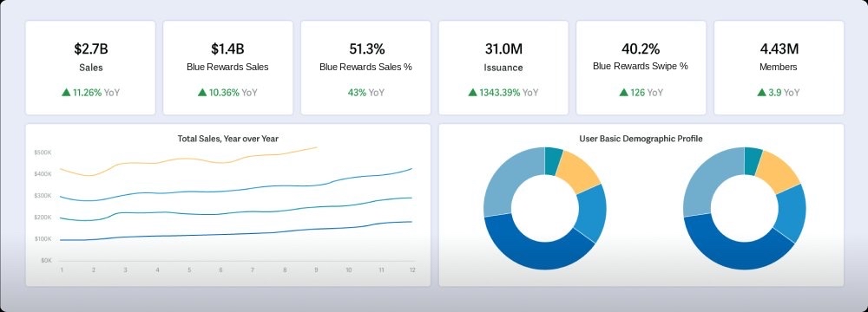The width and height of the screenshot is (868, 312).
Task: Click the green up arrow beside 11.26%
Action: click(x=66, y=93)
